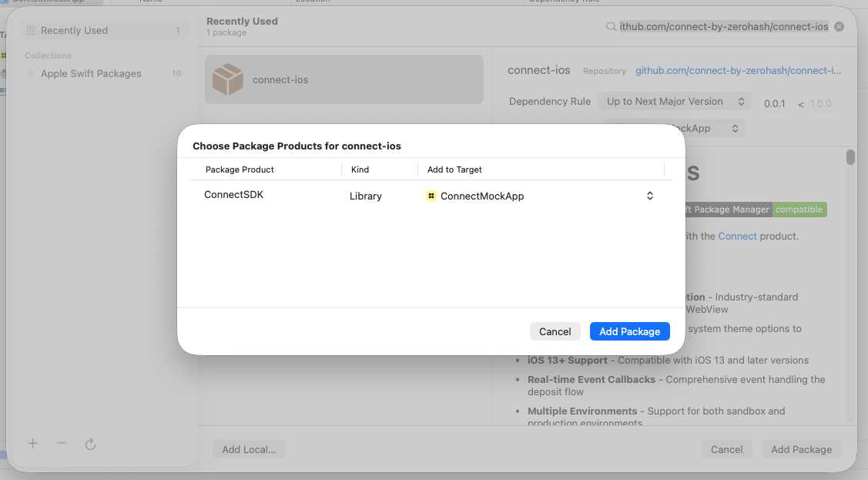The width and height of the screenshot is (868, 480).
Task: Click the Multiple Environments bullet text
Action: 656,417
